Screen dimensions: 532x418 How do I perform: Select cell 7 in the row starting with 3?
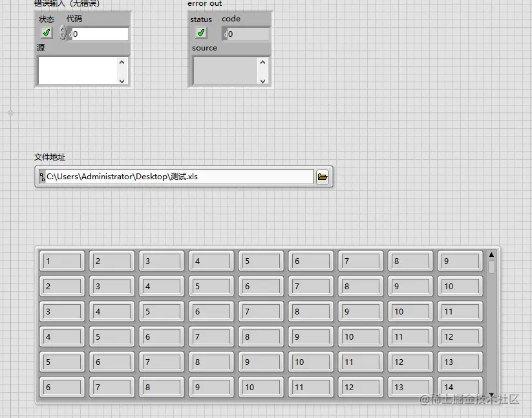pos(261,311)
